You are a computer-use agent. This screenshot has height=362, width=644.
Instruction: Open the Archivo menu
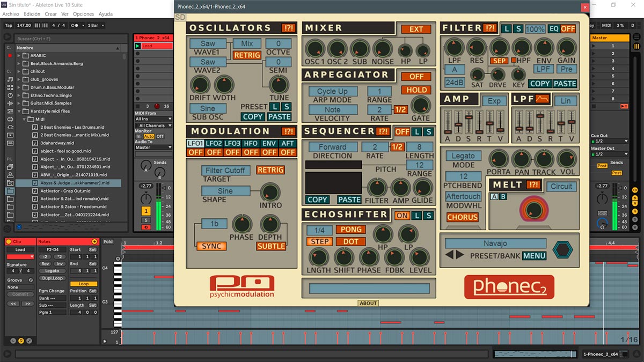pos(11,14)
